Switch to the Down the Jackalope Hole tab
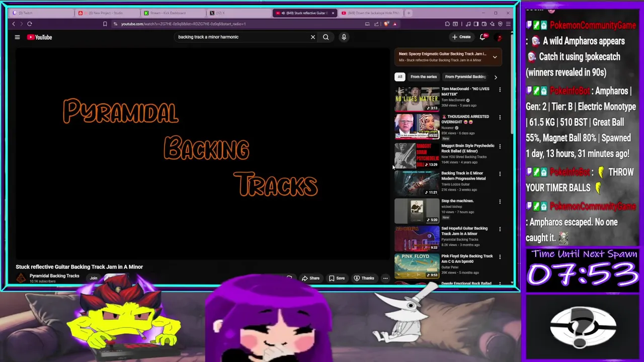 click(371, 13)
